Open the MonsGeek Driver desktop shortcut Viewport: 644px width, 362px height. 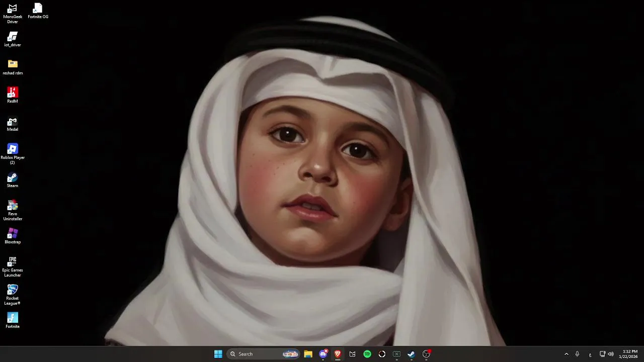[x=13, y=14]
